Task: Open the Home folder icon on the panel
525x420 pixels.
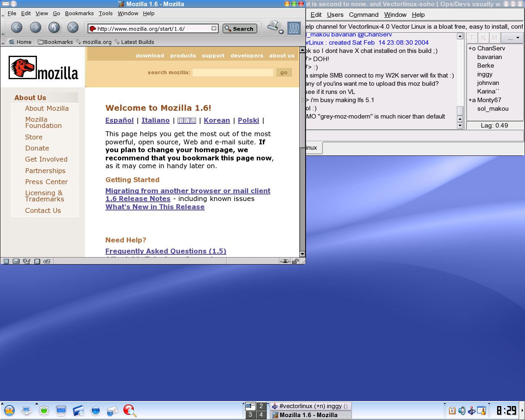Action: click(78, 411)
